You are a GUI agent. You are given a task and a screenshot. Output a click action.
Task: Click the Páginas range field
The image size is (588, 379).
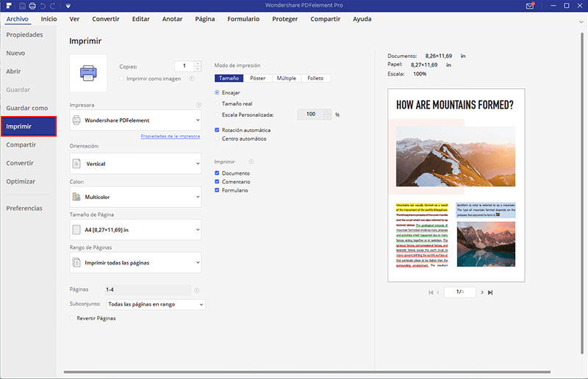[148, 290]
